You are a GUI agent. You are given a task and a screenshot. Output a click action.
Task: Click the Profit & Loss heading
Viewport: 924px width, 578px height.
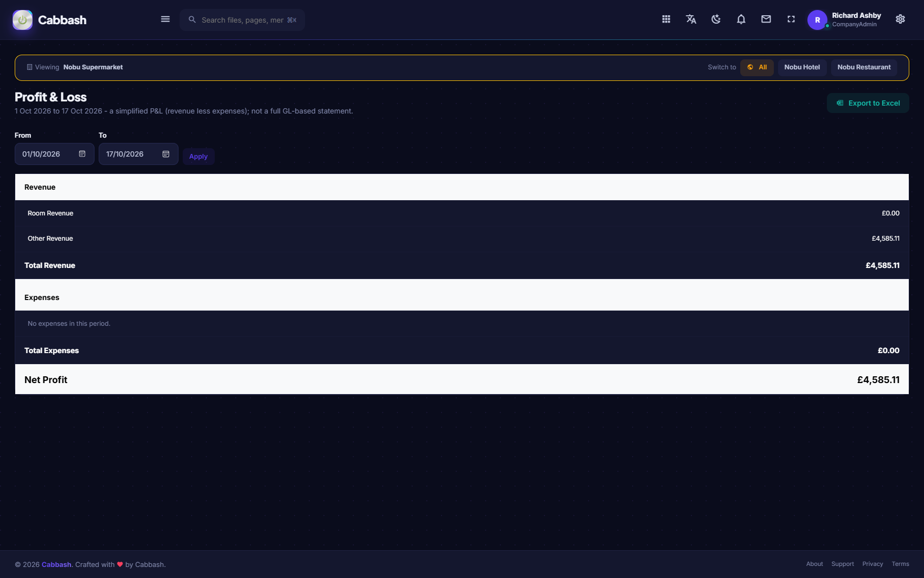pyautogui.click(x=50, y=97)
